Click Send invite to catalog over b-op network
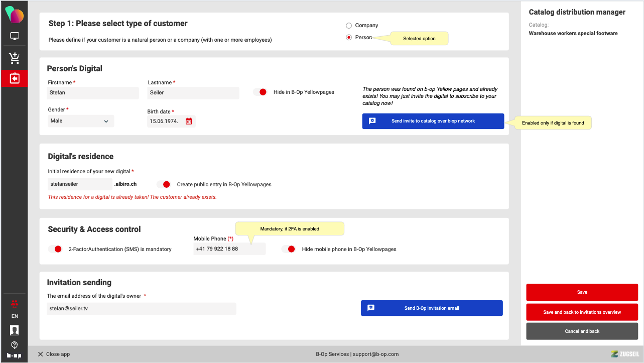The height and width of the screenshot is (363, 644). coord(433,121)
